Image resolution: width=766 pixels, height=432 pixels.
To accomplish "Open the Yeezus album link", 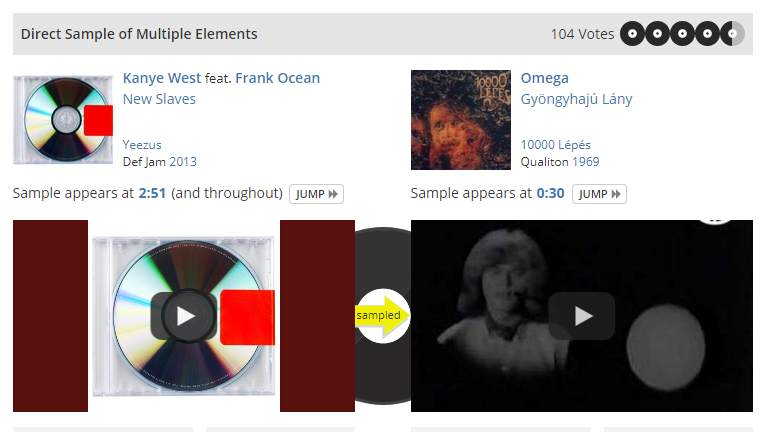I will [x=142, y=145].
